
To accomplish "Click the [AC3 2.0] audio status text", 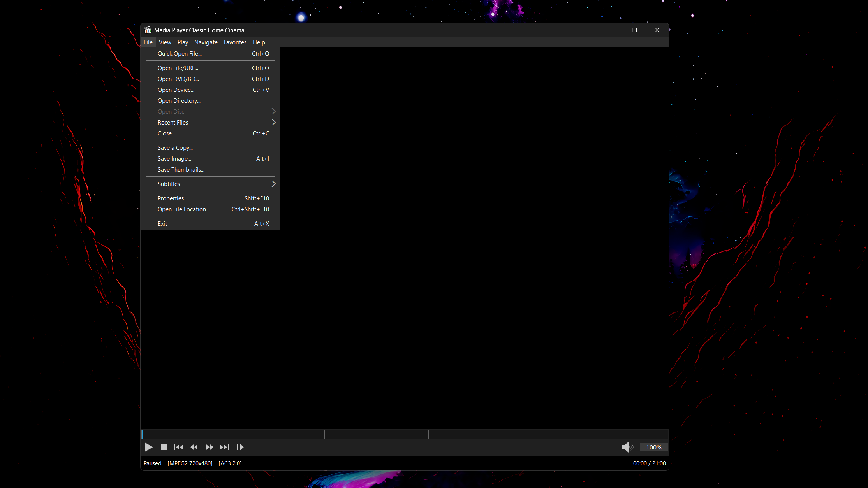I will coord(230,463).
